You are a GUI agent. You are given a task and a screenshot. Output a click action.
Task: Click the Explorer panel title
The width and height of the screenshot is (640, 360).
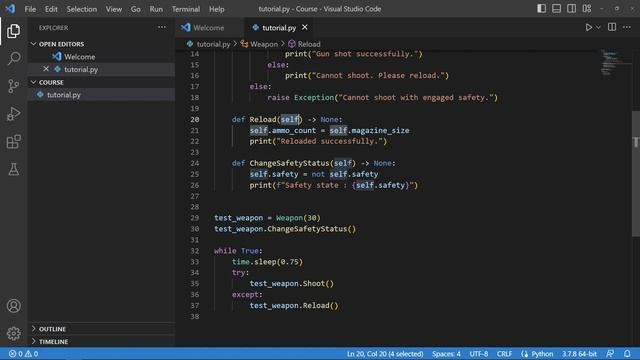[53, 28]
